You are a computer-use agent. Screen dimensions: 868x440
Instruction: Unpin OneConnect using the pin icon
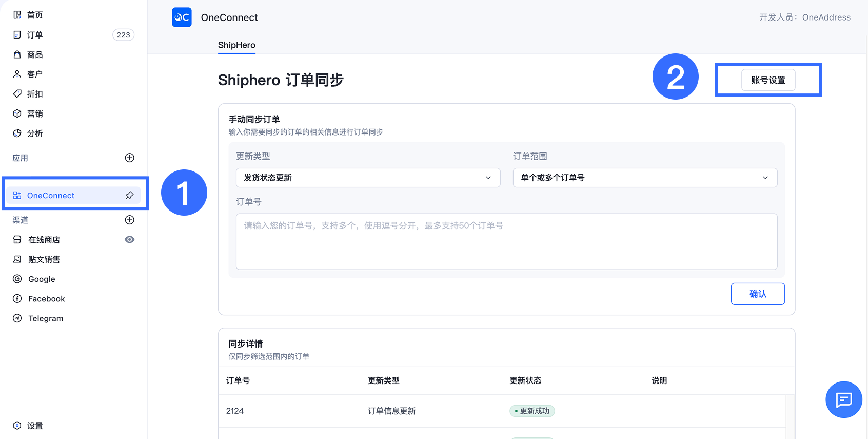130,195
